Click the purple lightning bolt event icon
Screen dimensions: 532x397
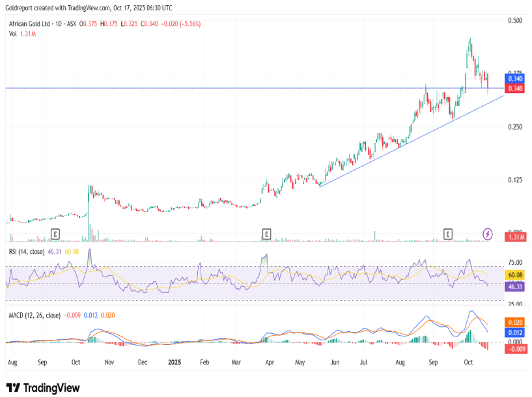point(488,233)
